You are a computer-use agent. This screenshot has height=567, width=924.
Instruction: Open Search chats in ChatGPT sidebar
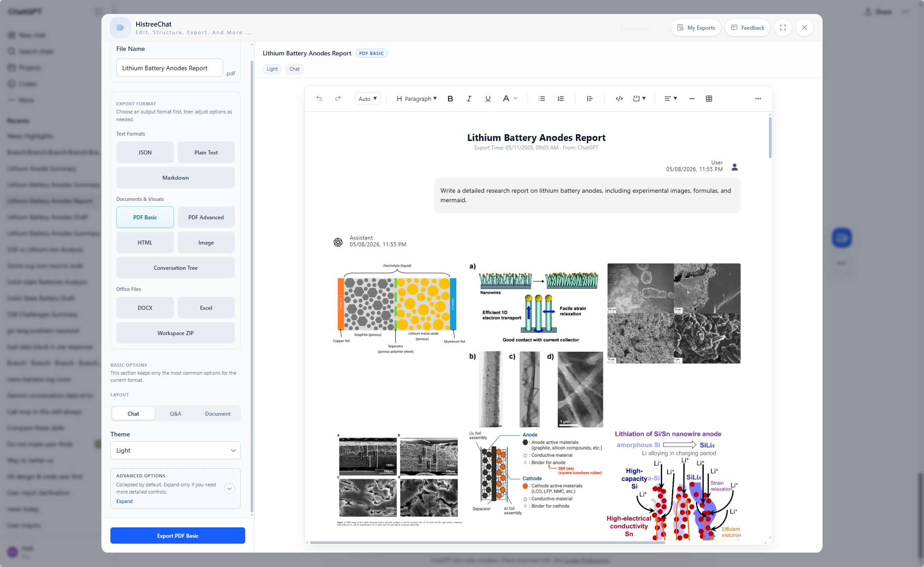(x=31, y=51)
